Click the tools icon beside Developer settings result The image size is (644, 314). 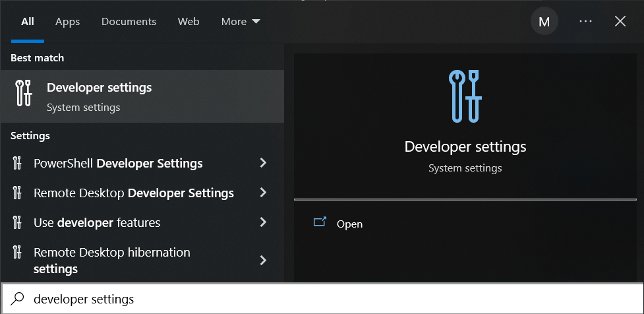pyautogui.click(x=24, y=93)
